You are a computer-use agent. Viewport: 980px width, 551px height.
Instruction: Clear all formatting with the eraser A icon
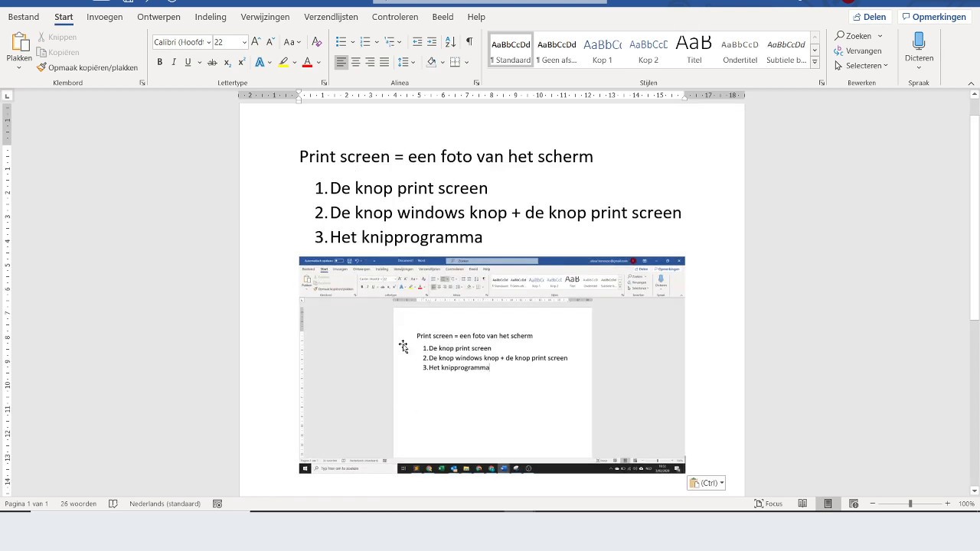317,42
